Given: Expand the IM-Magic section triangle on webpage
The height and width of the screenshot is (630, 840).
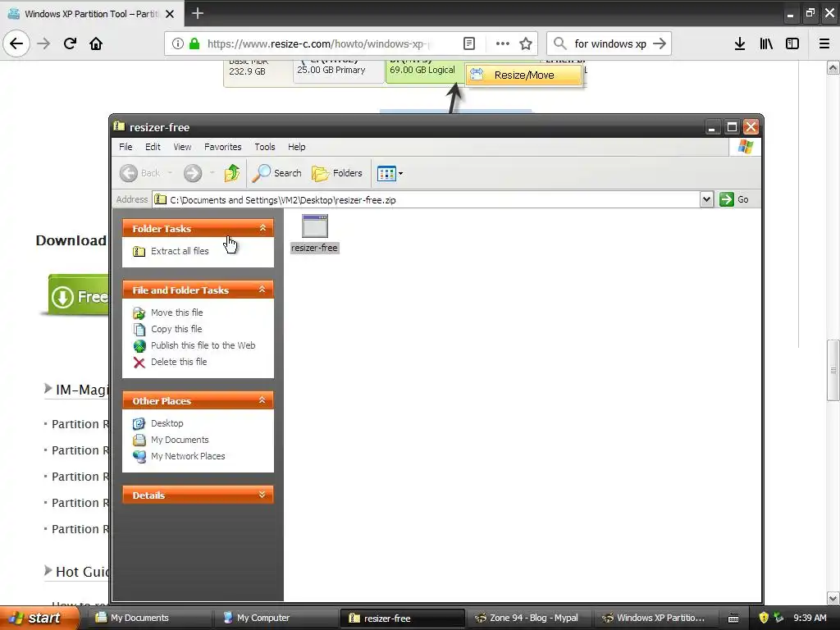Looking at the screenshot, I should pos(48,388).
